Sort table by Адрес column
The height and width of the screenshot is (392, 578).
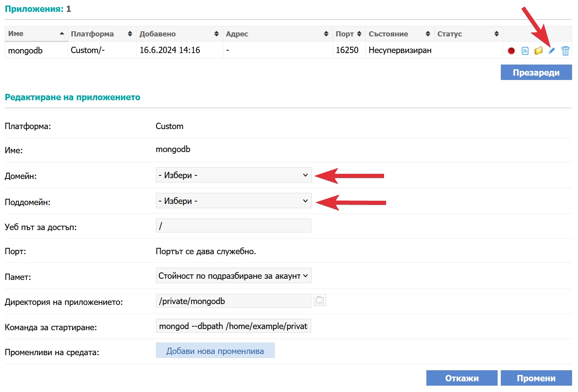coord(278,34)
